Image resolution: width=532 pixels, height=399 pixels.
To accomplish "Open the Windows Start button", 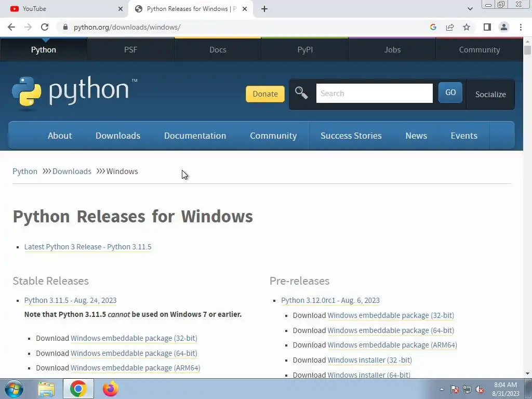I will click(14, 389).
